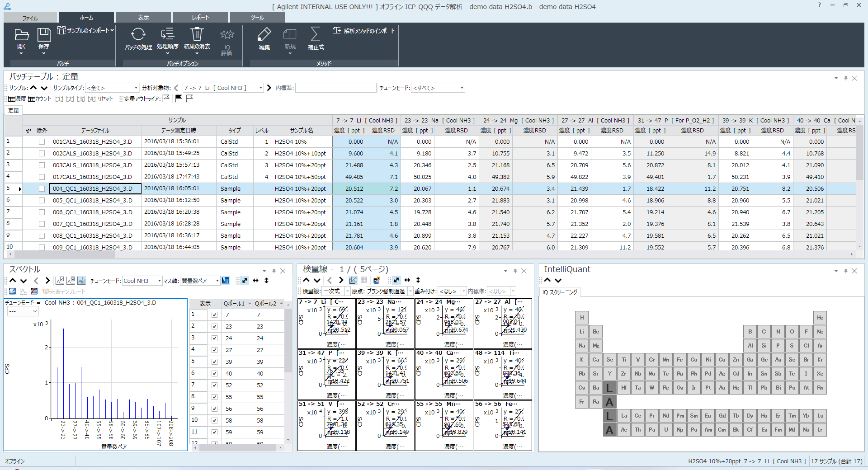Show カウント count table view

[x=39, y=99]
